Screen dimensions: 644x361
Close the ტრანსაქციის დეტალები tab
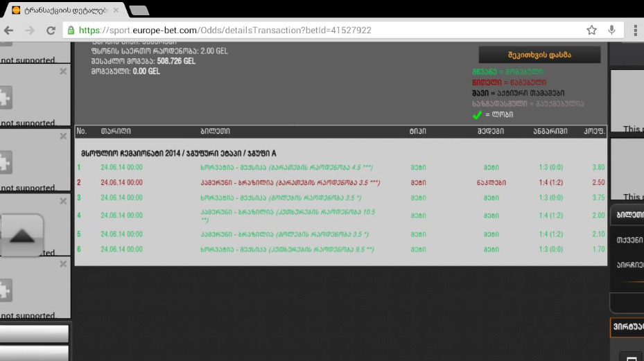click(116, 10)
